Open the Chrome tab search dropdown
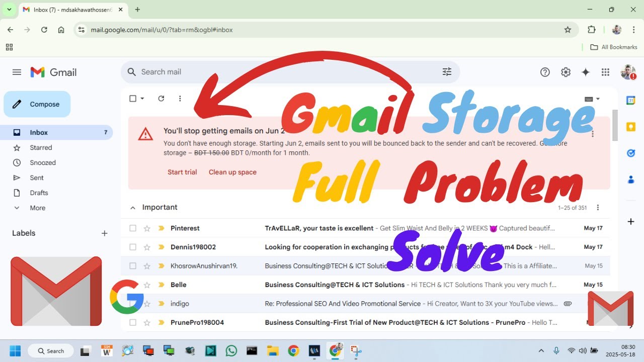The image size is (644, 362). point(9,10)
